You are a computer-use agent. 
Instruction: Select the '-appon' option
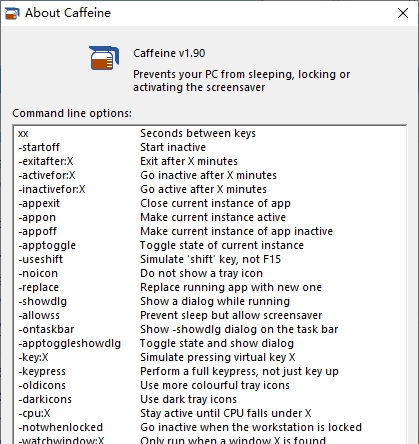click(37, 217)
